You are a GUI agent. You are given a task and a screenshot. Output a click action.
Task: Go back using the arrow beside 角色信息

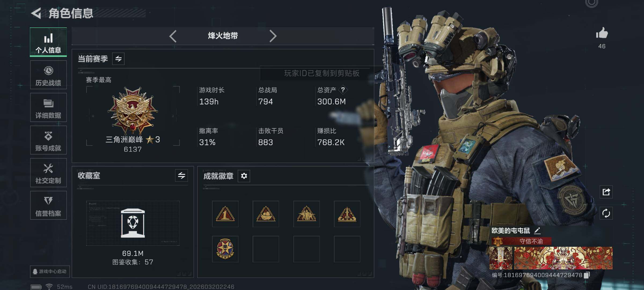click(x=36, y=13)
